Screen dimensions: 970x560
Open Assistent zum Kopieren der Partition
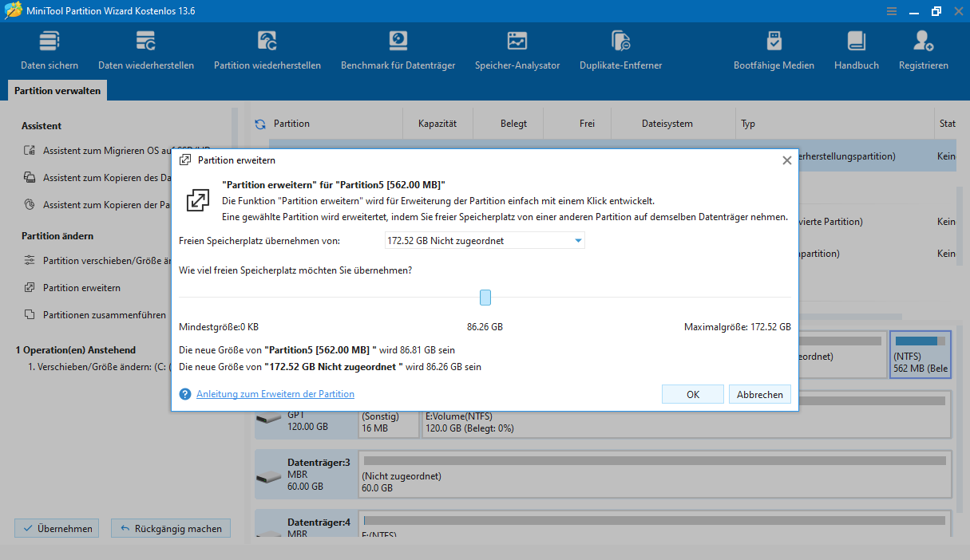tap(106, 205)
